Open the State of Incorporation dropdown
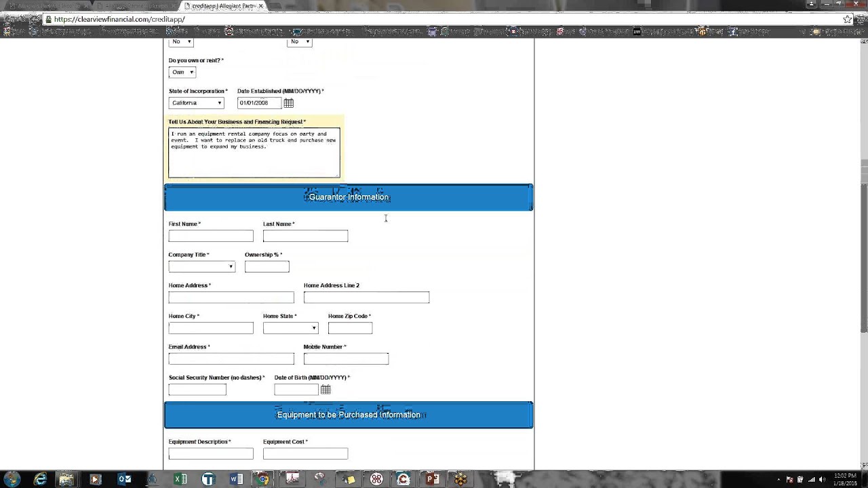This screenshot has width=868, height=488. point(197,103)
